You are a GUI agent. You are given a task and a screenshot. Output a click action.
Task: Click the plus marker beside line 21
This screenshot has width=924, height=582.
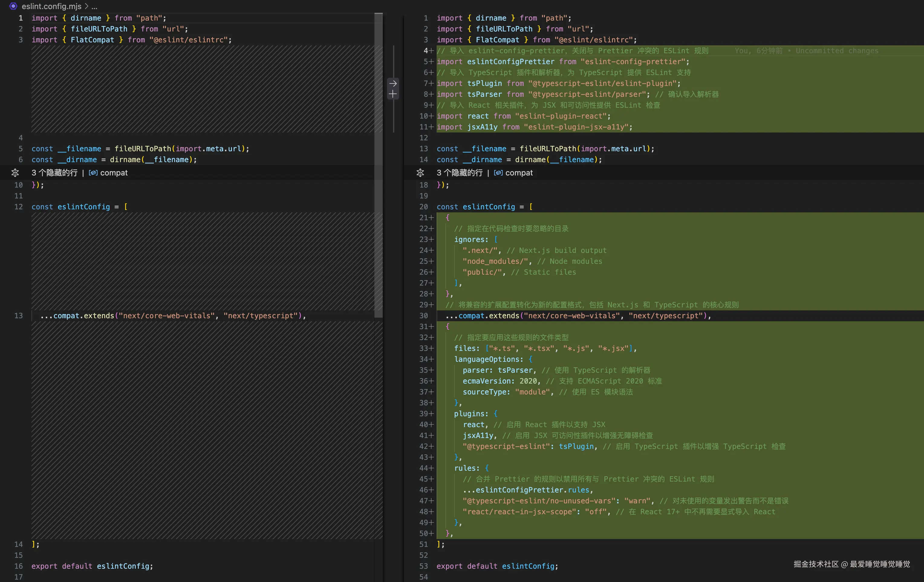tap(431, 218)
